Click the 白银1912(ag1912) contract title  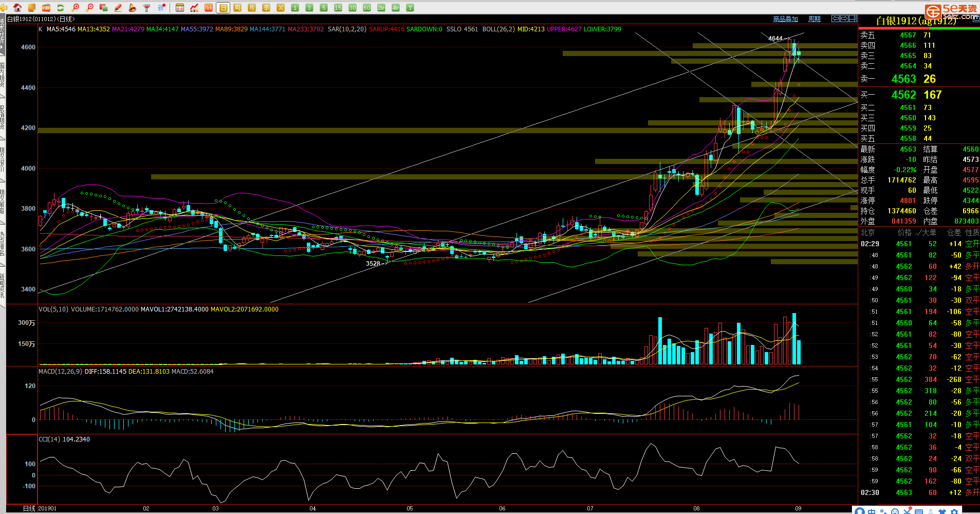(916, 21)
